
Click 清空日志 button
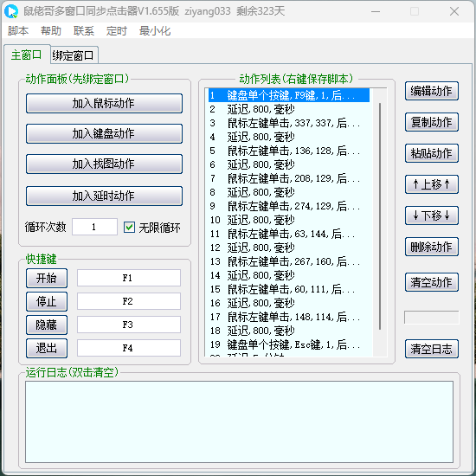[432, 349]
